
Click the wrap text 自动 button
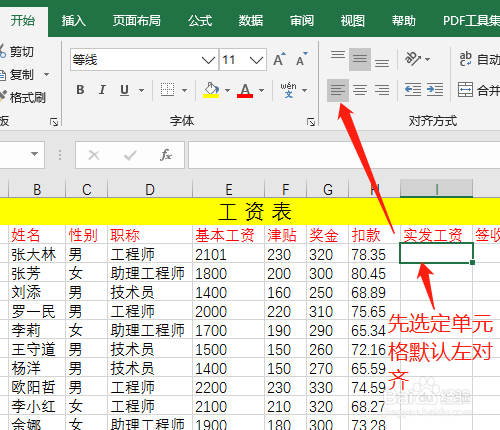click(x=479, y=60)
